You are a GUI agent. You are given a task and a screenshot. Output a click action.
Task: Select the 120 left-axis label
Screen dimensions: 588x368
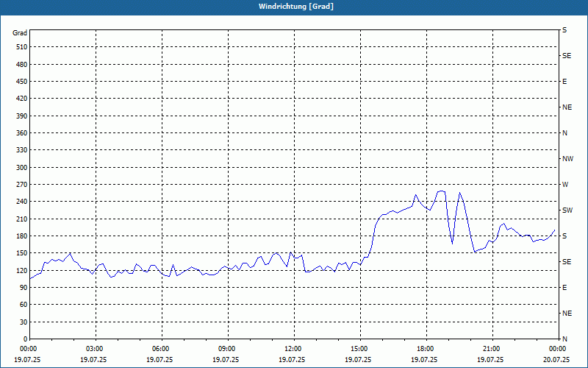(22, 270)
